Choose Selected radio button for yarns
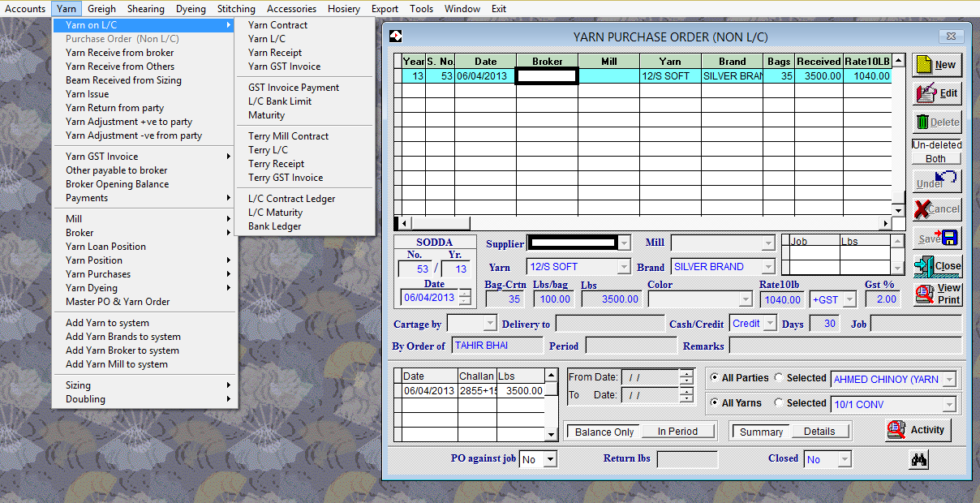The width and height of the screenshot is (980, 503). [x=779, y=403]
